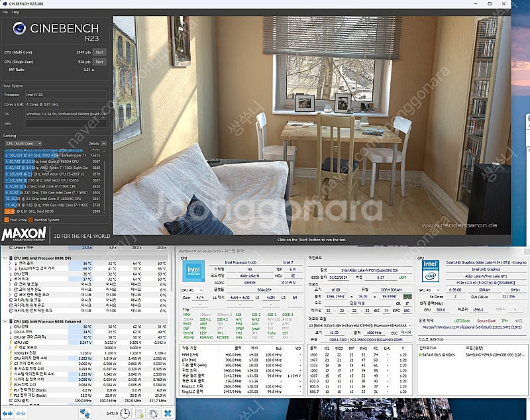Click the Intel Inside CPU logo in HWiNFO
Screen dimensions: 530x420
click(193, 271)
